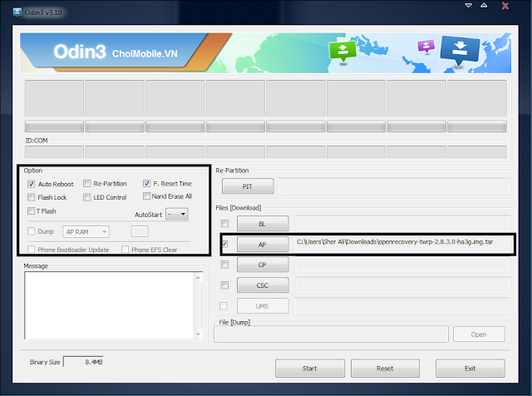Click the green download icon in banner
532x396 pixels.
(x=342, y=51)
